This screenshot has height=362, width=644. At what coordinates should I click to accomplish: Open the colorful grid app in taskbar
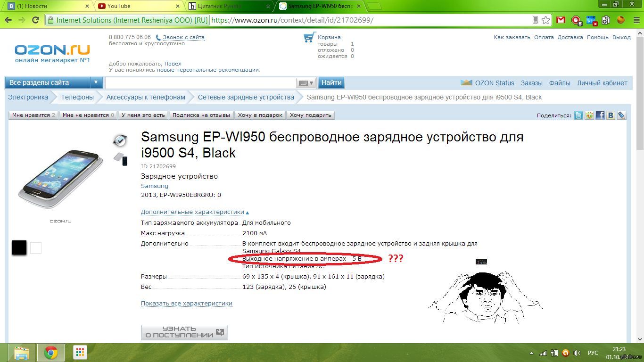coord(80,353)
